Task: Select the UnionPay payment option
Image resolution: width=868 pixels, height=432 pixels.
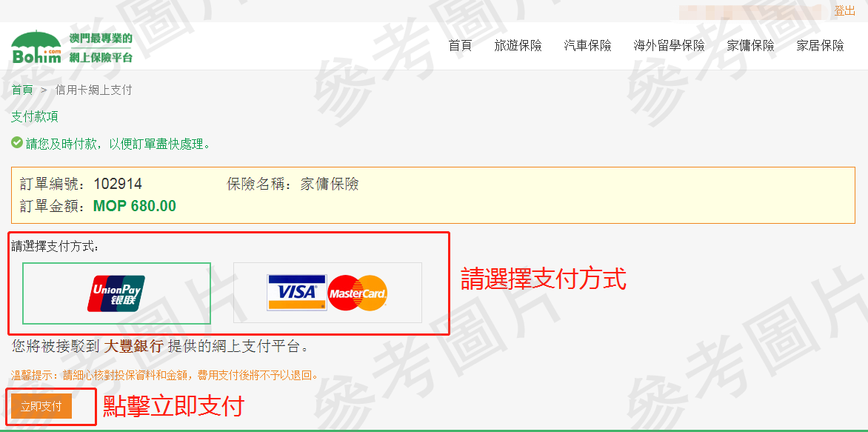Action: (116, 293)
